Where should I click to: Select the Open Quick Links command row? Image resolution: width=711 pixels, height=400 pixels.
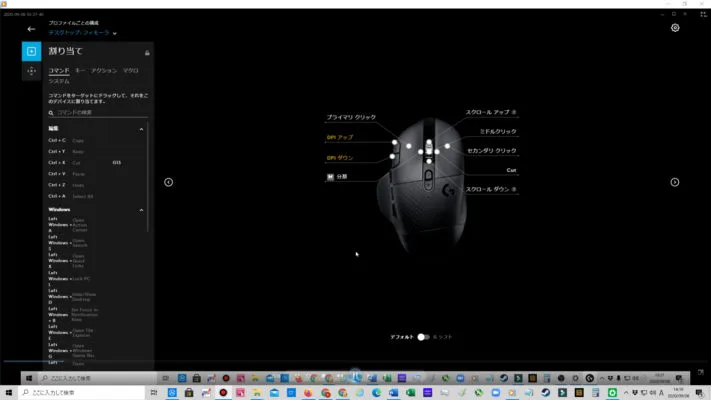95,261
